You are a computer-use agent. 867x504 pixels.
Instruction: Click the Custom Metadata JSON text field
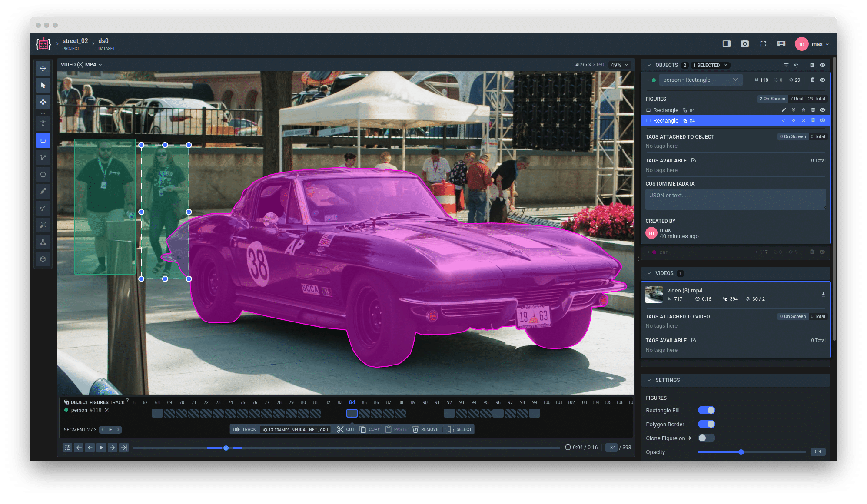(736, 199)
